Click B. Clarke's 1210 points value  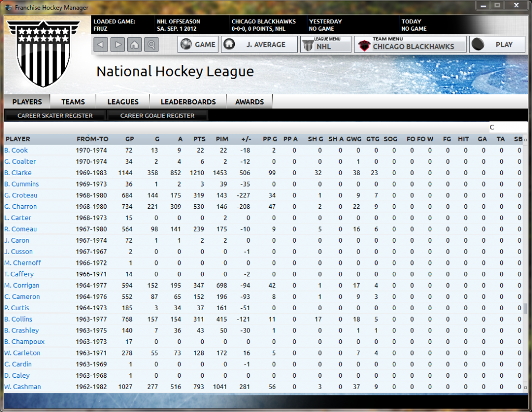click(197, 172)
